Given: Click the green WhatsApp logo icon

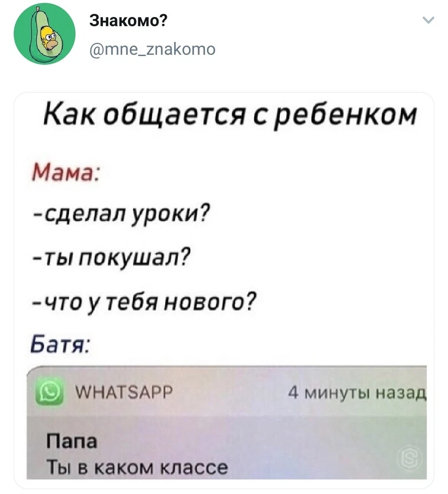Looking at the screenshot, I should (49, 392).
